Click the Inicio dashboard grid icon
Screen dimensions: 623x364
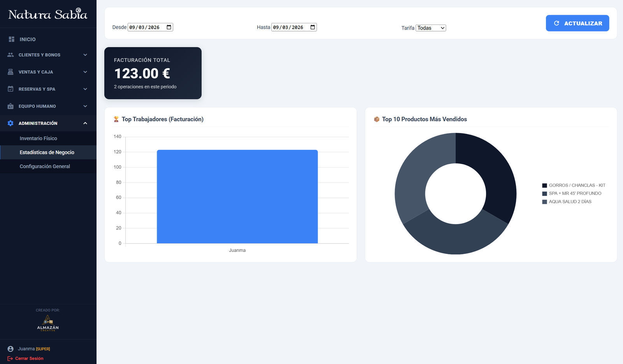11,39
